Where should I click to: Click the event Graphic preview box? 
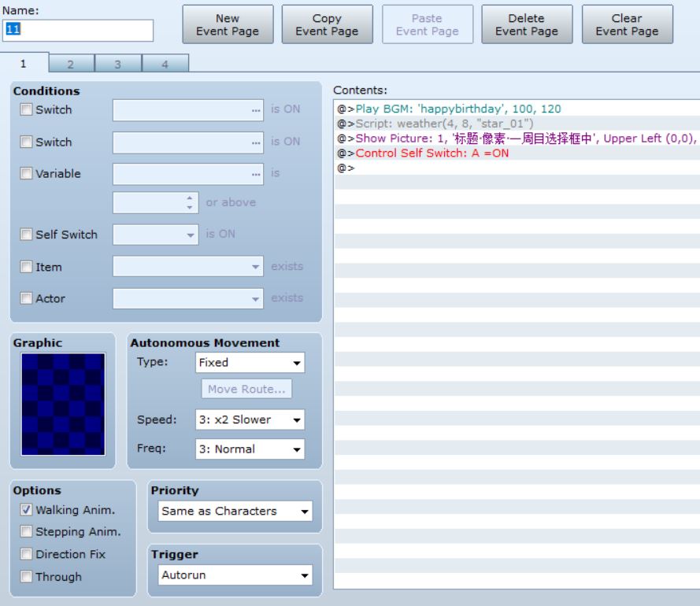click(x=64, y=405)
